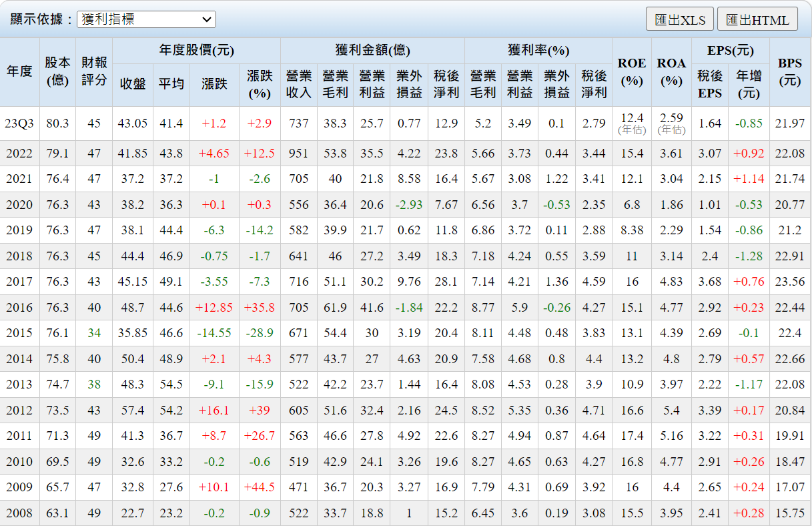Viewport: 812px width, 526px height.
Task: Click the 稅後EPS column header
Action: click(710, 84)
